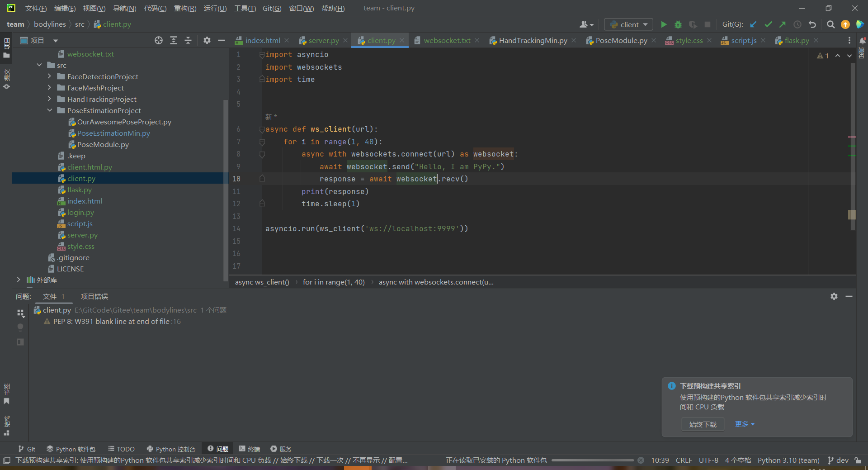Image resolution: width=868 pixels, height=470 pixels.
Task: Open the client run configuration dropdown
Action: click(628, 24)
